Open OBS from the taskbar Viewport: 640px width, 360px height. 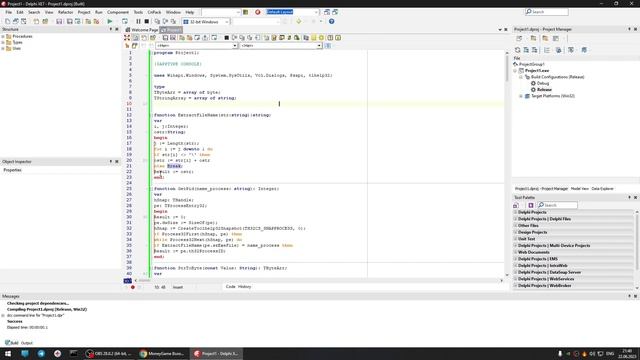point(109,353)
